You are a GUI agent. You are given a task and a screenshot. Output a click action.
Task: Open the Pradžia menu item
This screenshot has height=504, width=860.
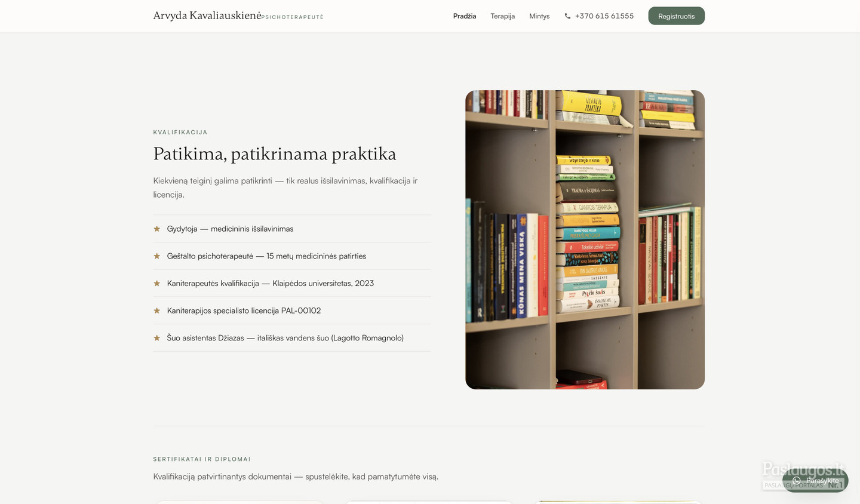(465, 16)
